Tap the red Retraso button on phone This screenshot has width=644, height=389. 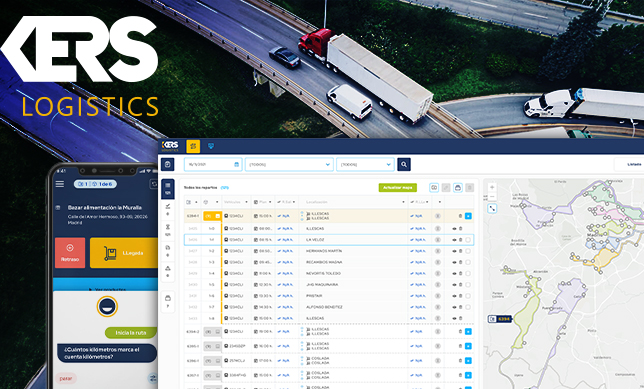click(70, 253)
